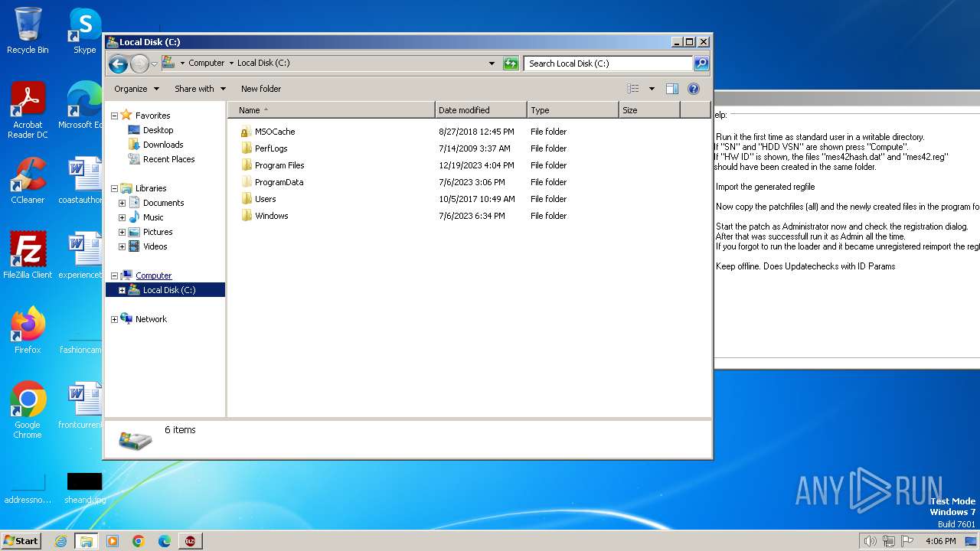Click the green Refresh button by address bar
This screenshot has width=980, height=551.
[x=511, y=64]
